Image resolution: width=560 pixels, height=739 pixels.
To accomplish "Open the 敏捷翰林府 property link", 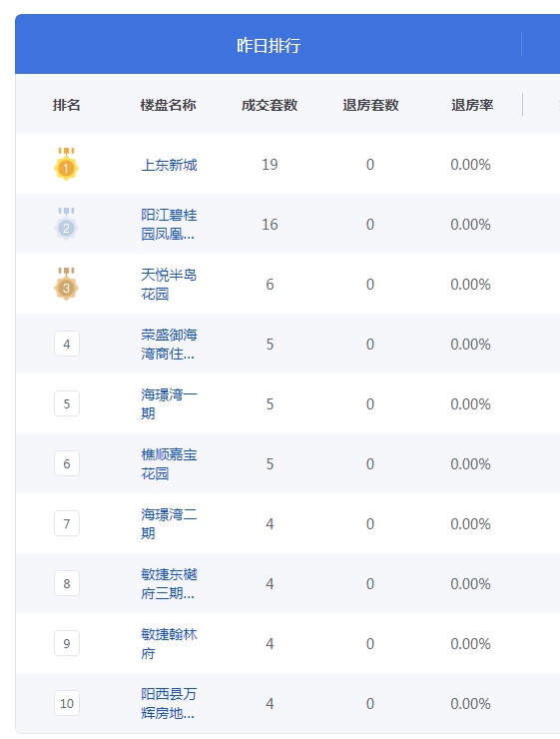I will click(169, 643).
